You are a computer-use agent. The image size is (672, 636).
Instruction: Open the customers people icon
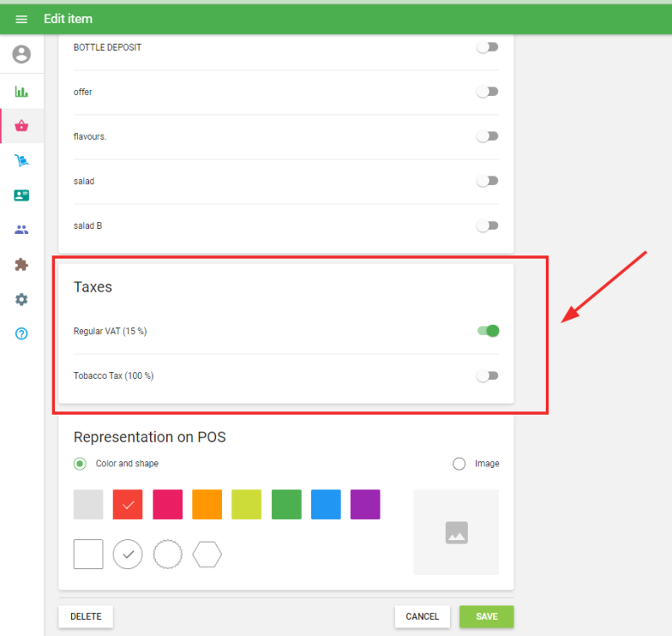click(21, 230)
